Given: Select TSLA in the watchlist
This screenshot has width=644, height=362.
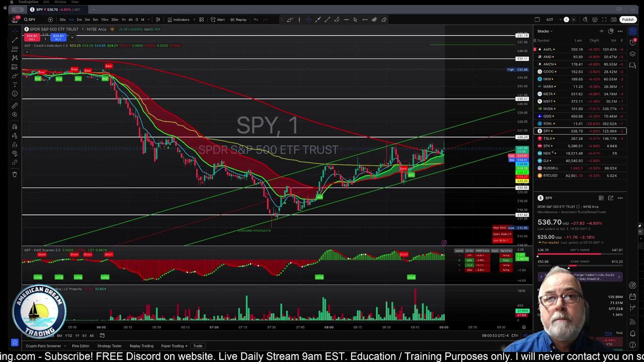Looking at the screenshot, I should point(580,138).
